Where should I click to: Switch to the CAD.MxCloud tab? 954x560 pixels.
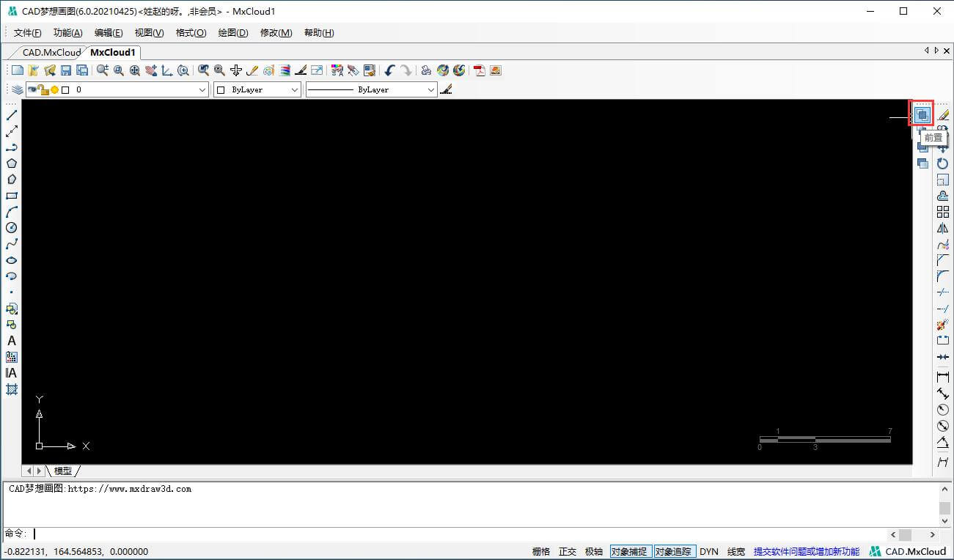[x=51, y=52]
